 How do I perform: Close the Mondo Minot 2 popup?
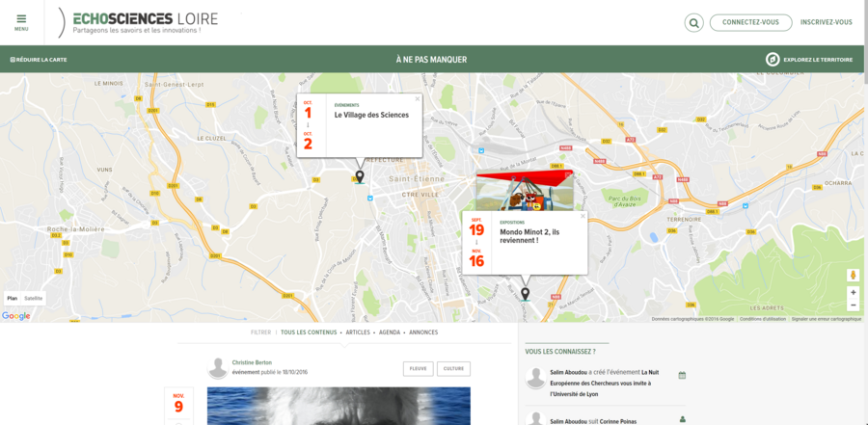click(x=583, y=216)
